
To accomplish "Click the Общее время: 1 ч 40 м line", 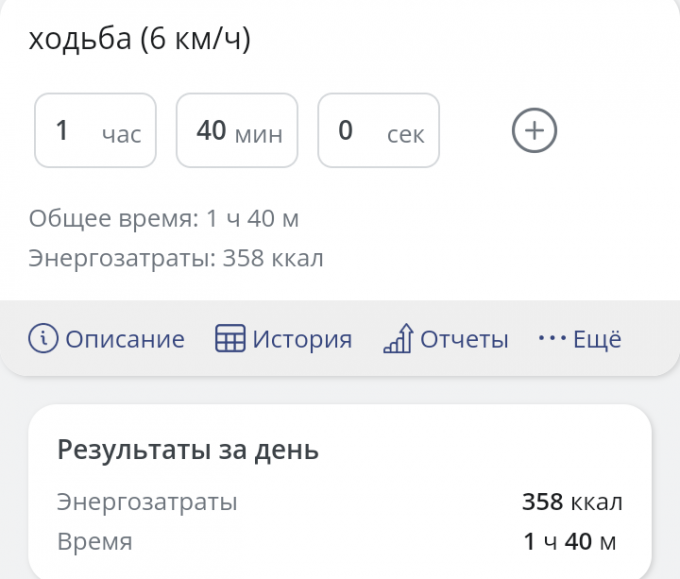I will (x=164, y=218).
